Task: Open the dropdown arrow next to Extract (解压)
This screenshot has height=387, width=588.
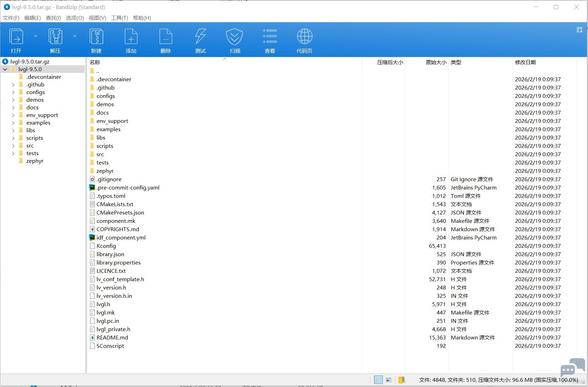Action: [75, 36]
